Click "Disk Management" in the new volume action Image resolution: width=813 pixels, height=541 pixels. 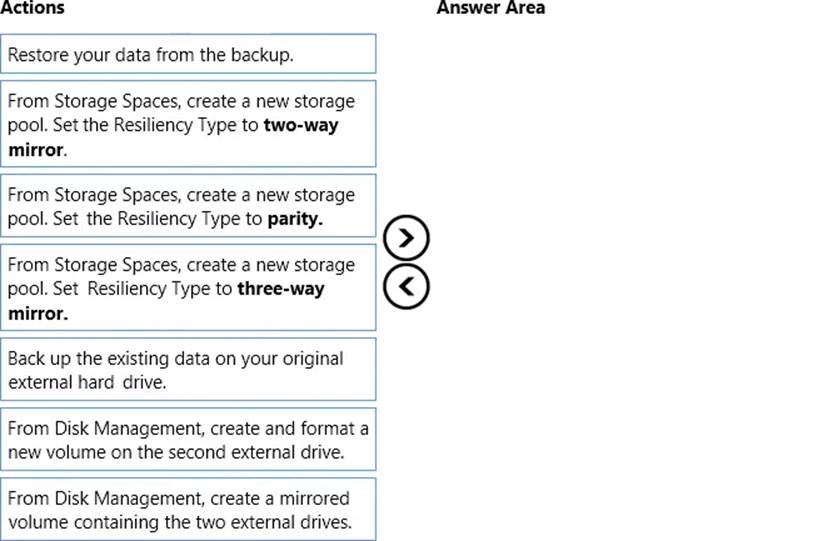pos(116,428)
